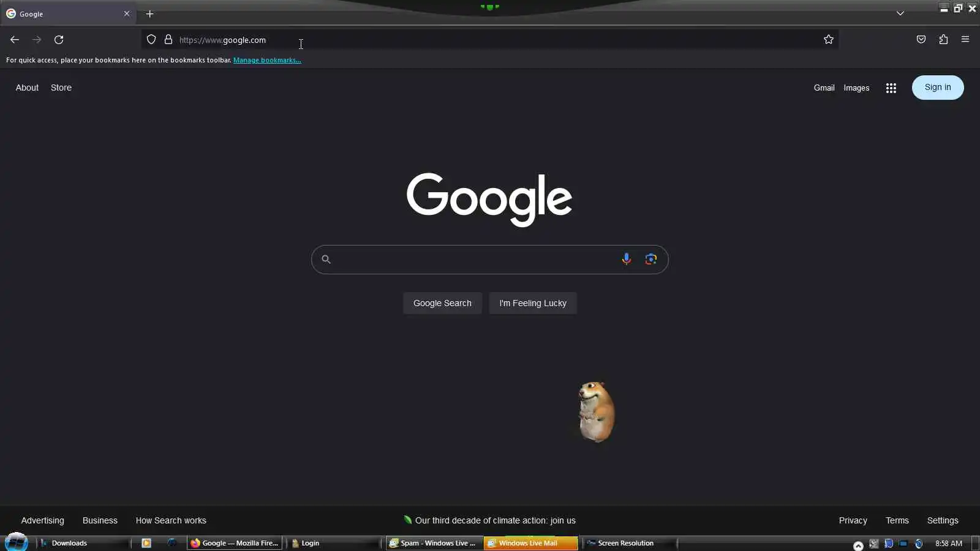Open the Business footer link

point(100,520)
